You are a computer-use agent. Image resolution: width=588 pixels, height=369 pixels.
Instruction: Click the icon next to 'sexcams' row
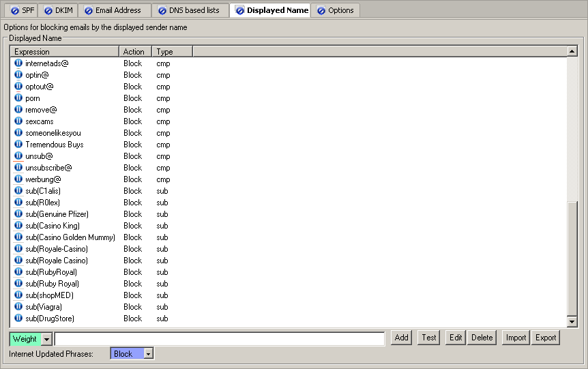pos(18,121)
